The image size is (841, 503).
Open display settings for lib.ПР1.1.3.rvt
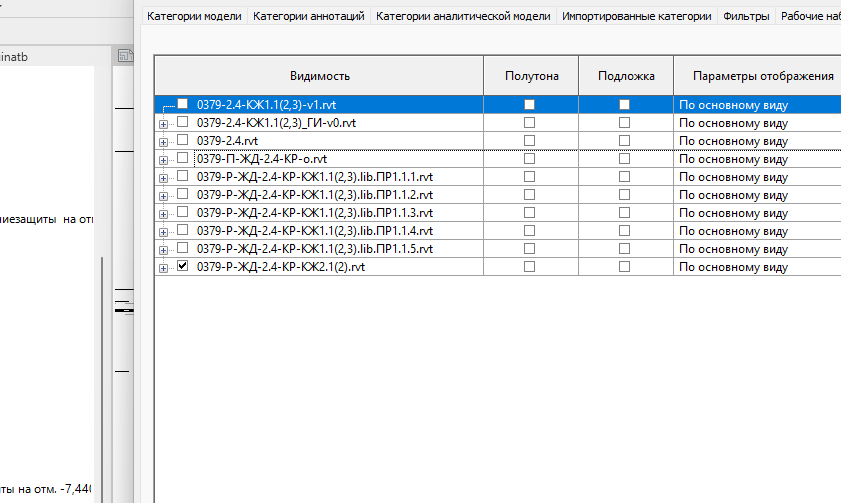click(x=757, y=213)
